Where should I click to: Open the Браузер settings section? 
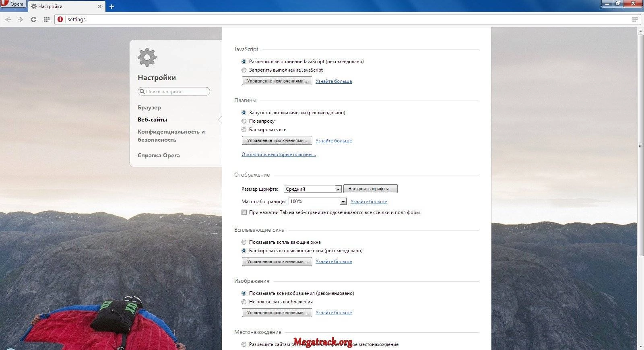(x=149, y=107)
